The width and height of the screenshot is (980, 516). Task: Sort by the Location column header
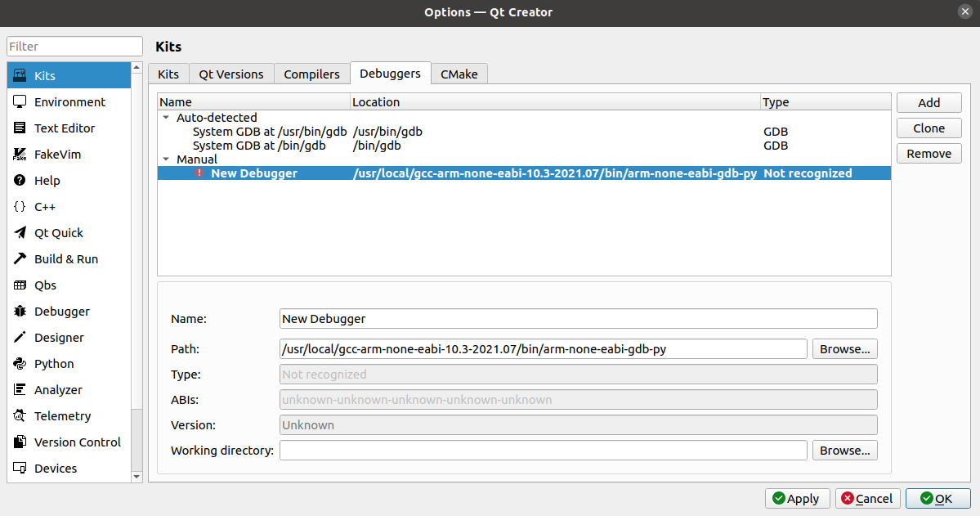coord(555,102)
